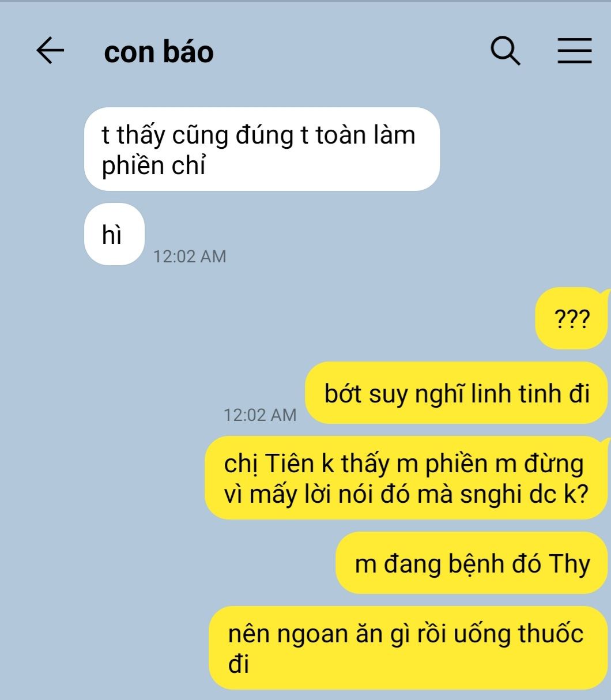Click the 12:02 AM timestamp beside "hì"
The width and height of the screenshot is (611, 700).
coord(190,256)
